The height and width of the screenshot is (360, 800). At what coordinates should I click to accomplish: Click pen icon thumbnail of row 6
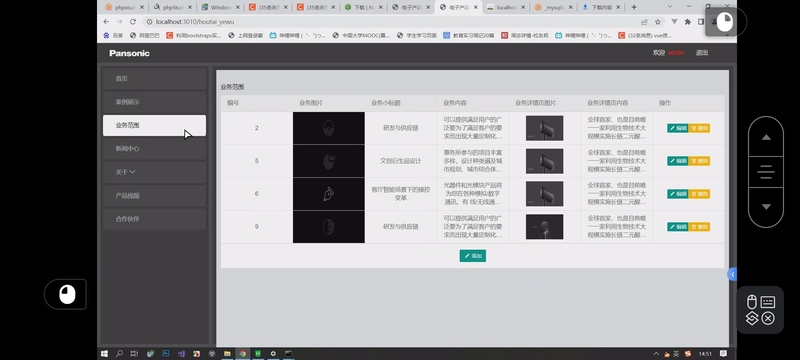[329, 194]
